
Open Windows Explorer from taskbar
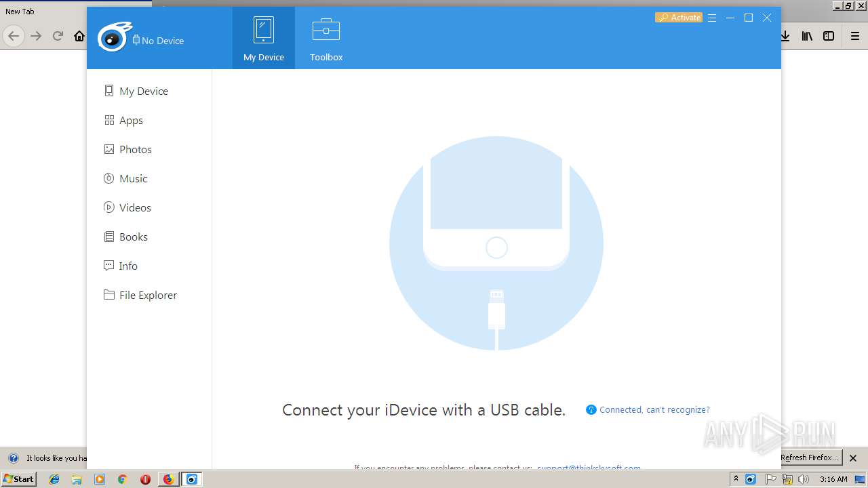click(77, 479)
